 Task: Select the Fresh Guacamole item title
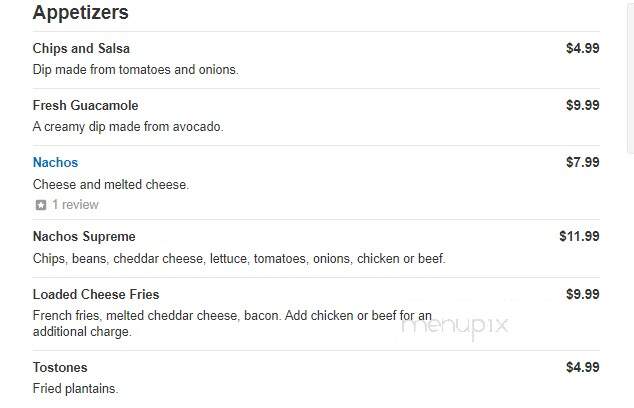(x=85, y=106)
